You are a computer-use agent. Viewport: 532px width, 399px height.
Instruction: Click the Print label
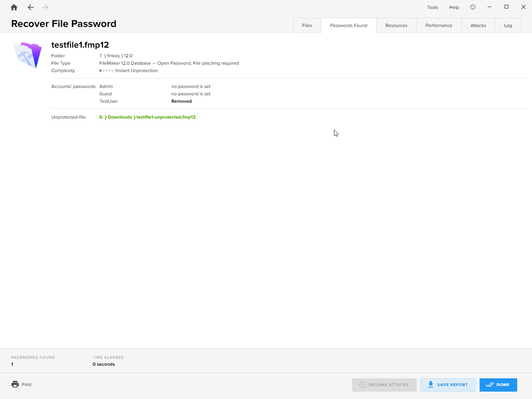(x=27, y=385)
